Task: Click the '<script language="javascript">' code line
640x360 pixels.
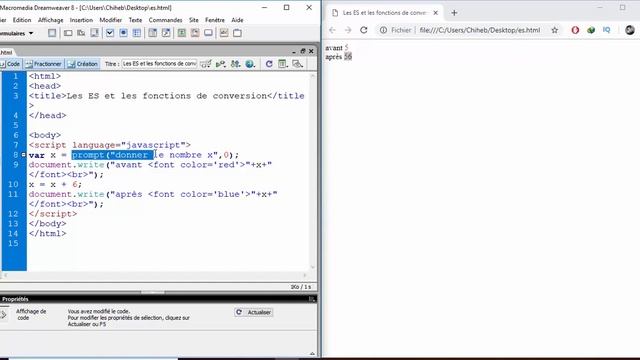Action: coord(110,145)
